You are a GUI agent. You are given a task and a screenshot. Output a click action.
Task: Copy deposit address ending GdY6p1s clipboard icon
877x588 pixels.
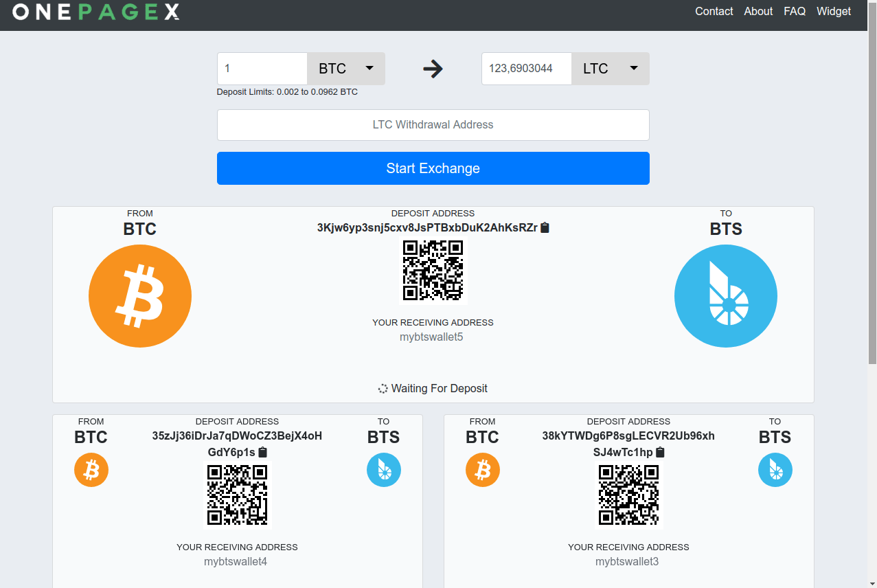[x=262, y=452]
